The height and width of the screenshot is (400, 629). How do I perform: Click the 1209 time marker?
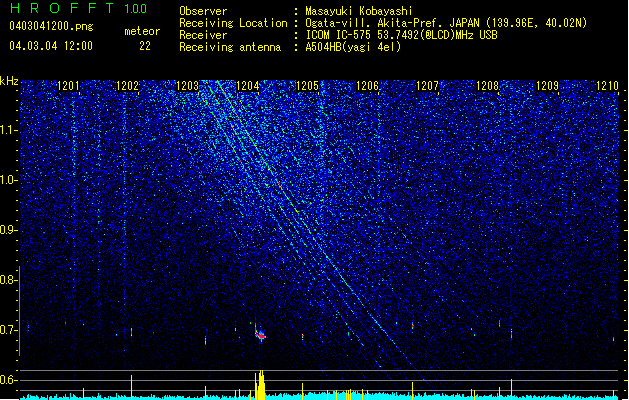click(547, 86)
